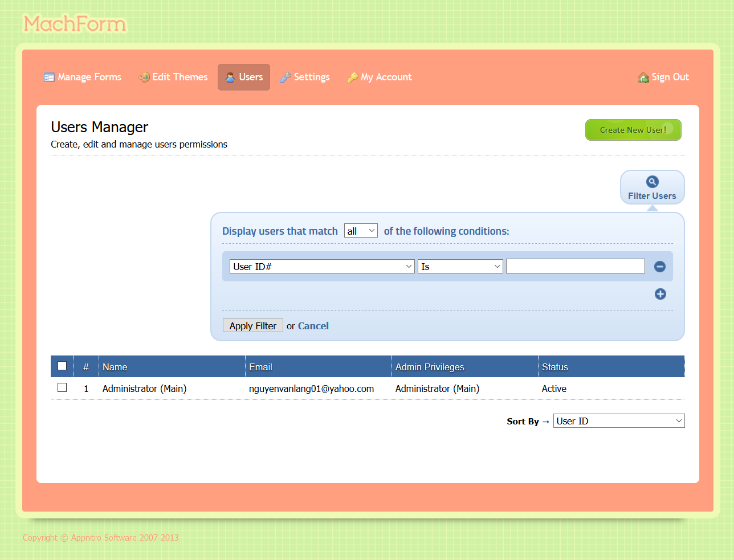Expand the User ID# field dropdown
Screen dimensions: 734x560
point(322,267)
